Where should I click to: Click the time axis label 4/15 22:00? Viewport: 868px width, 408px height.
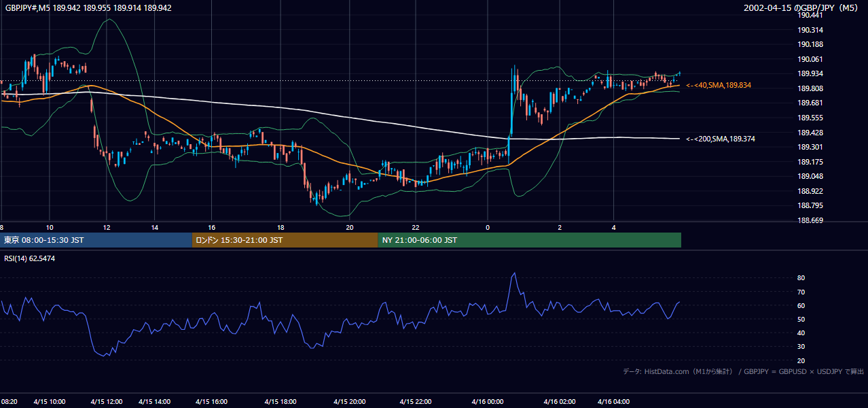pyautogui.click(x=416, y=402)
